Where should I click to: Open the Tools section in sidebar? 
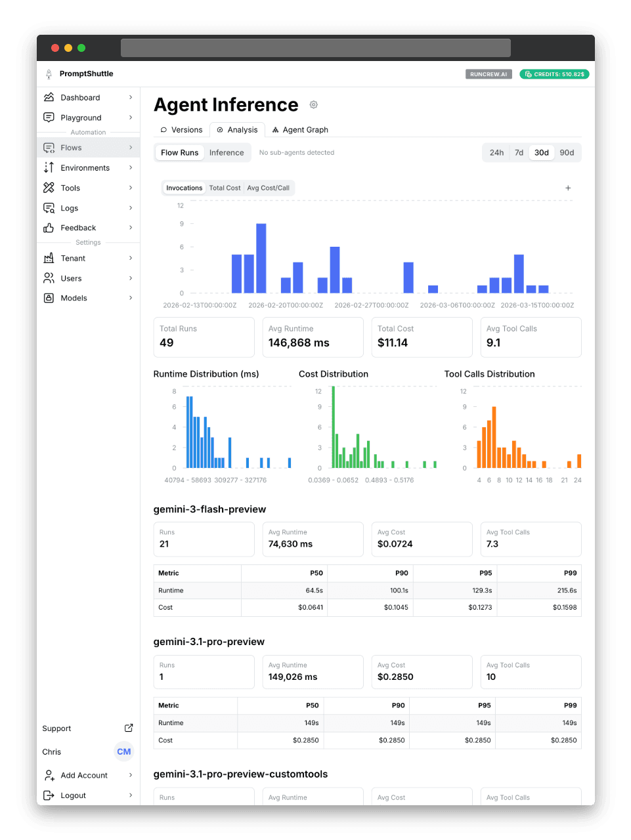tap(70, 188)
